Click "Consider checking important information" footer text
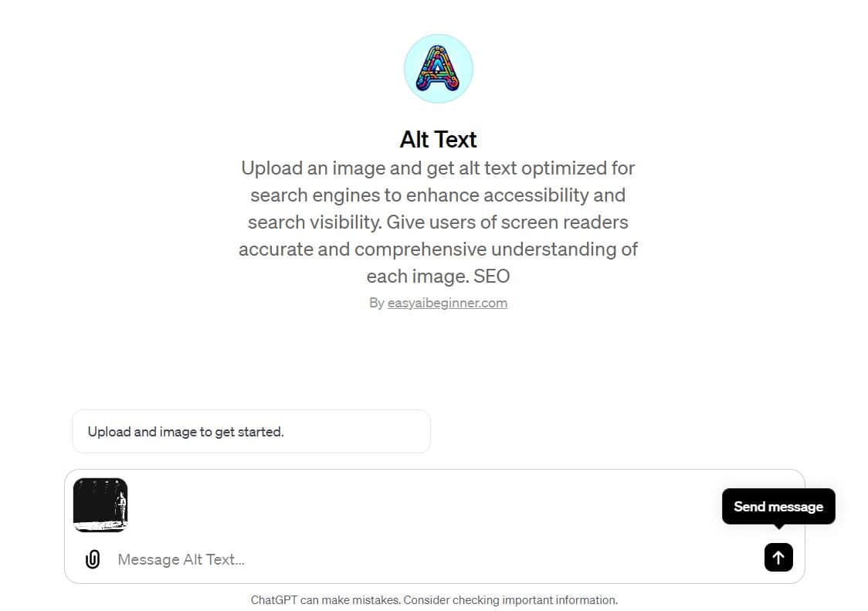868x611 pixels. pos(510,600)
